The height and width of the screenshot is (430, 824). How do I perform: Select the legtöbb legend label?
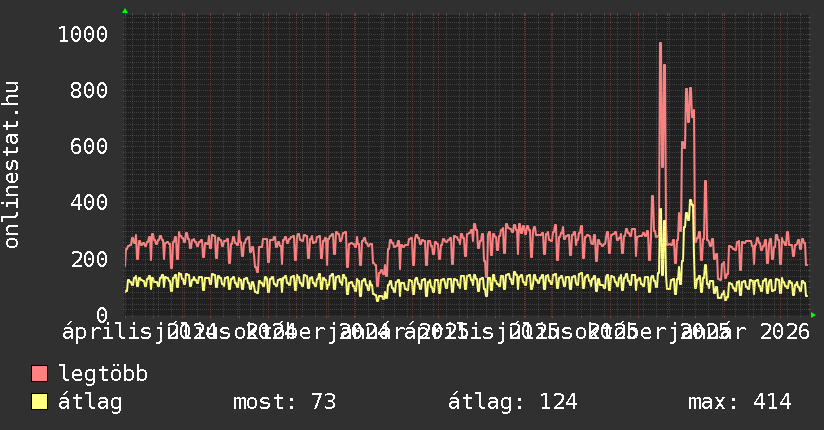[x=103, y=375]
